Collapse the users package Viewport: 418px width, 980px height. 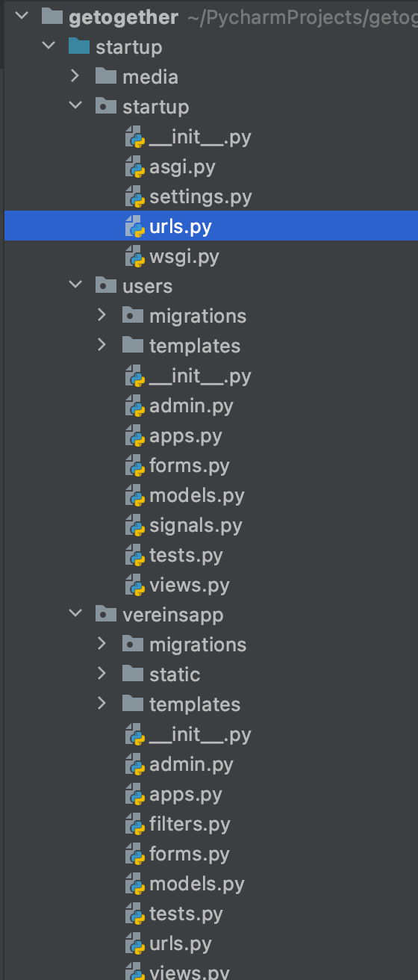[75, 286]
